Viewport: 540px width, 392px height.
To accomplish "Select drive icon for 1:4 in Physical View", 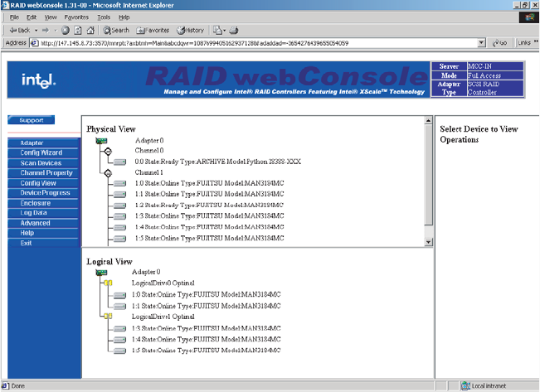I will (x=119, y=227).
